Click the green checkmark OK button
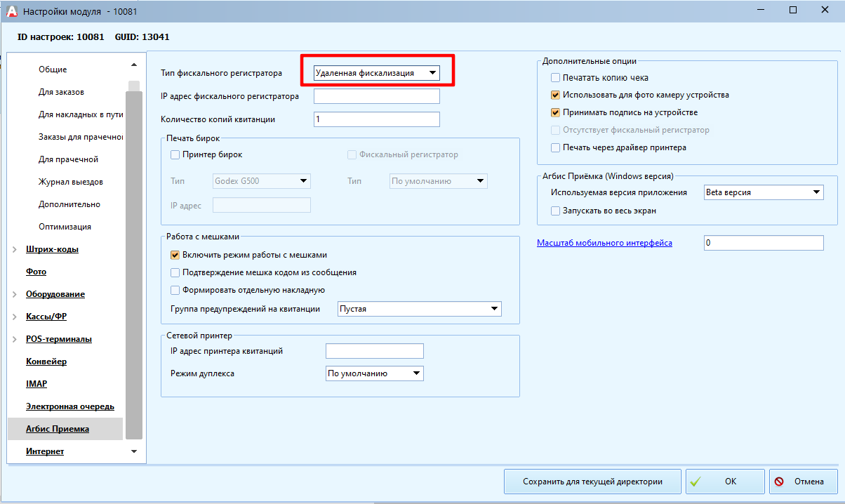The image size is (845, 504). point(724,482)
